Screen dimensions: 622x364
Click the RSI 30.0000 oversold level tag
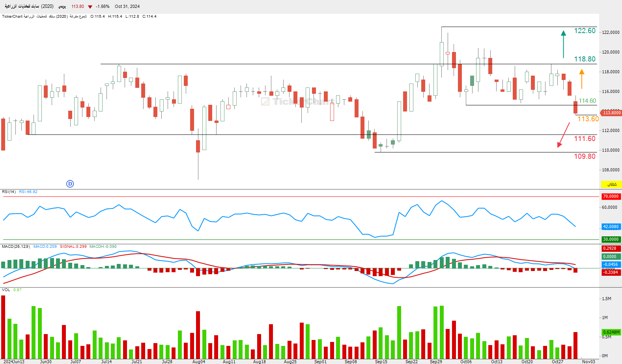pyautogui.click(x=611, y=239)
